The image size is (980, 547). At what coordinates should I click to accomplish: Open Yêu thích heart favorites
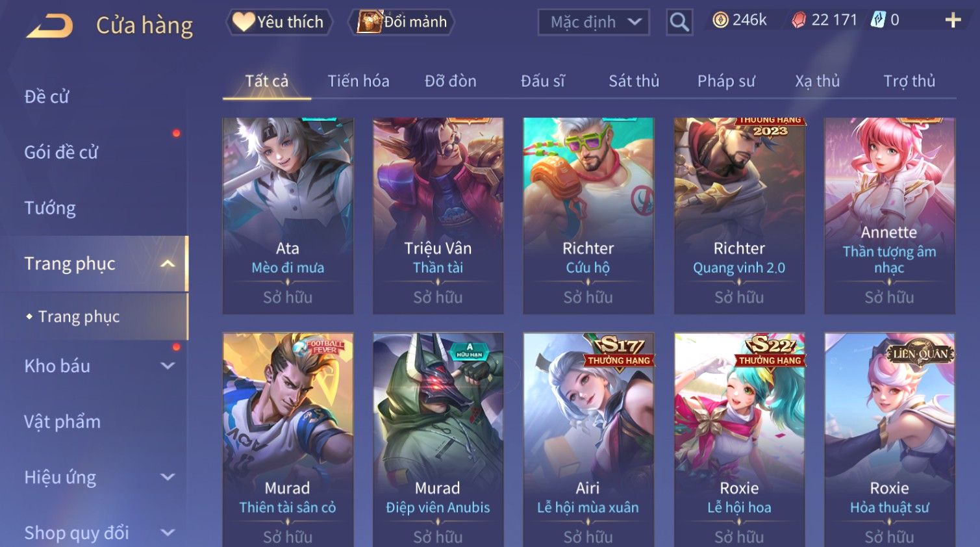click(x=279, y=22)
